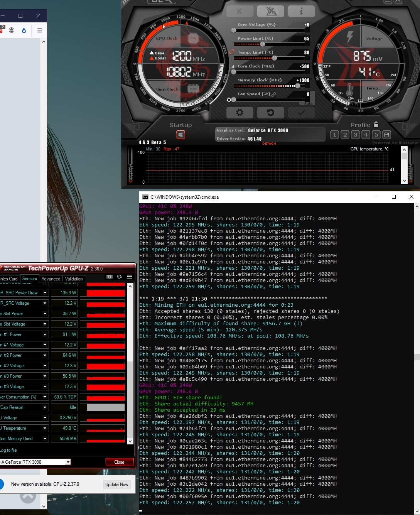This screenshot has height=515, width=420.
Task: Open dropdown for #3 Power sensor
Action: pos(45,376)
